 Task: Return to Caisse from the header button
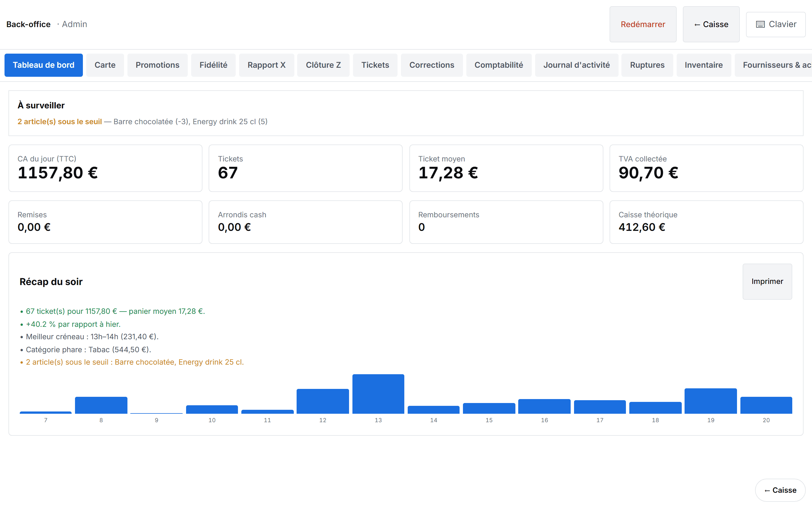click(x=711, y=24)
